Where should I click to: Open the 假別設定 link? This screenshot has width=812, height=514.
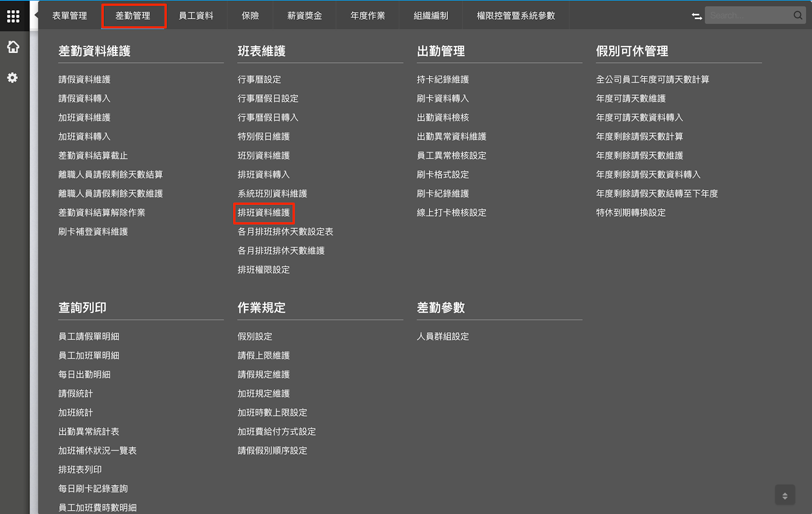pos(255,336)
